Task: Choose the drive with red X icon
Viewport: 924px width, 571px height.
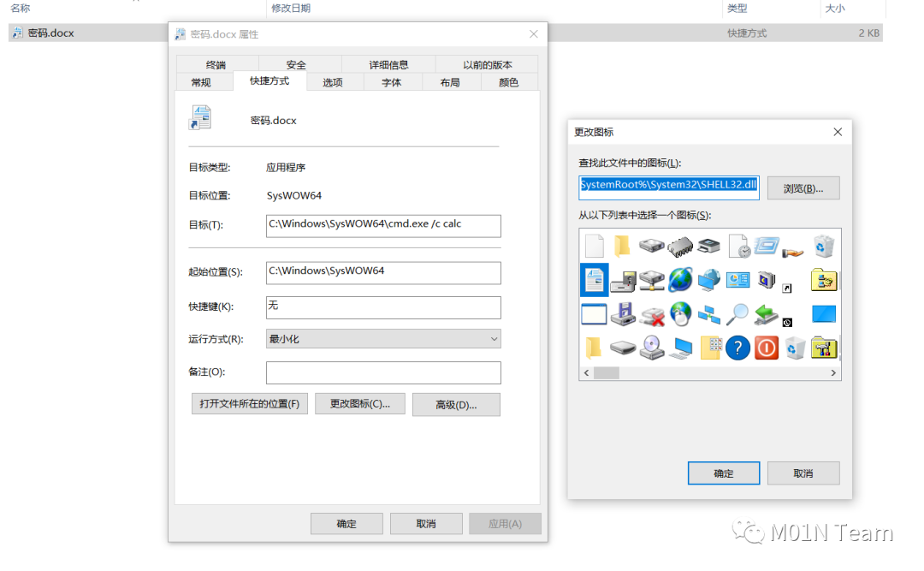Action: point(651,314)
